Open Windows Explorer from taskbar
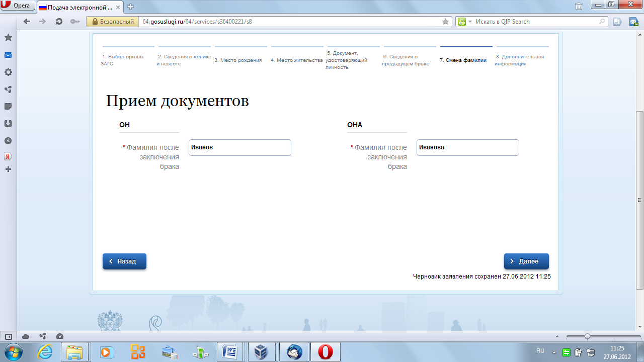The width and height of the screenshot is (644, 362). coord(75,352)
